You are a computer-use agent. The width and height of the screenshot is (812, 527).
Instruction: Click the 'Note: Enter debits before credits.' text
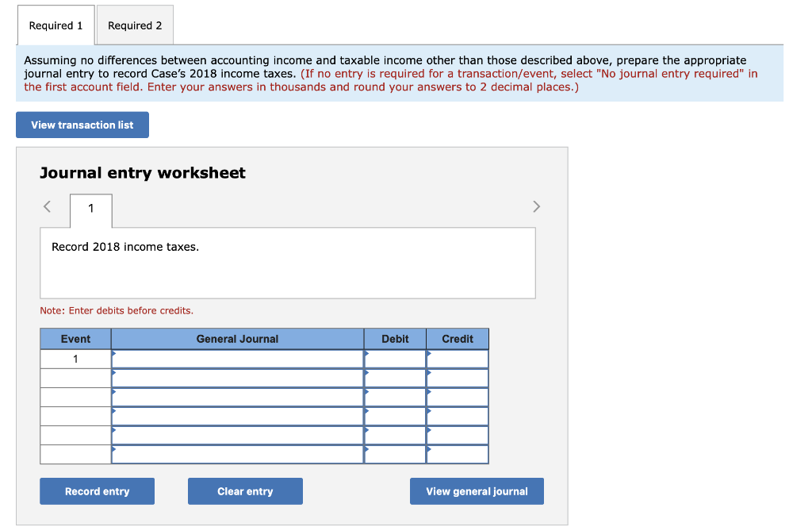click(x=117, y=310)
